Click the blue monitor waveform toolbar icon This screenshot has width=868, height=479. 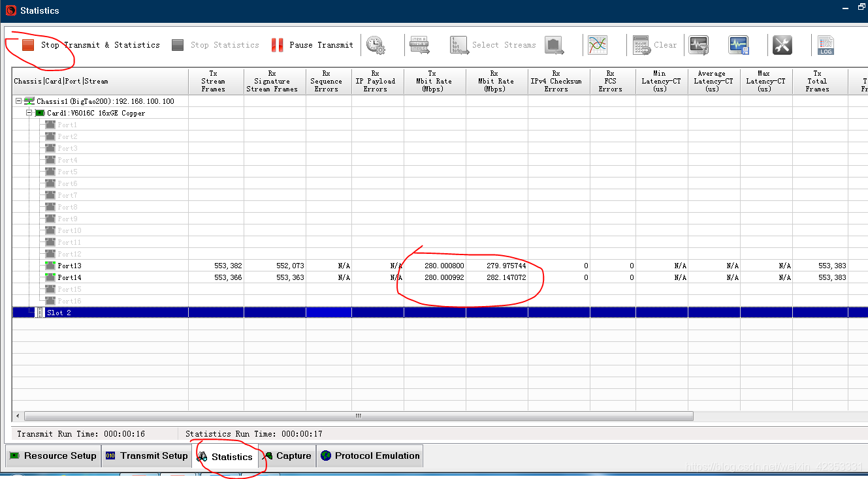coord(739,45)
